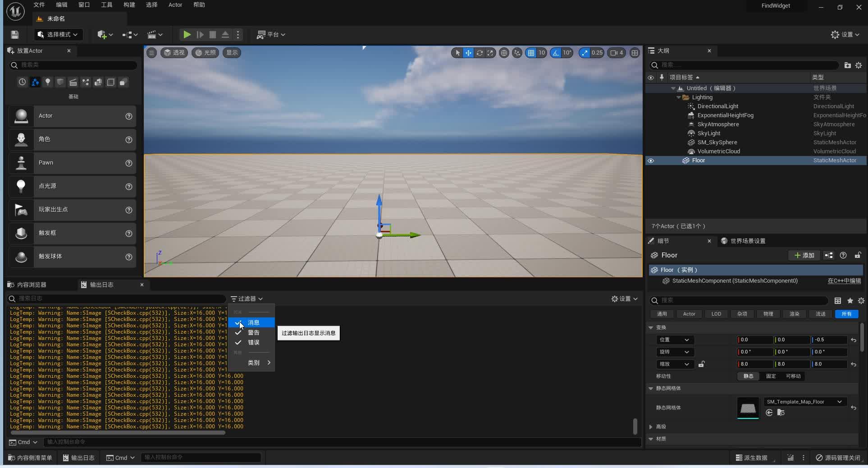This screenshot has height=468, width=868.
Task: Select the rotate gizmo tool
Action: 480,53
